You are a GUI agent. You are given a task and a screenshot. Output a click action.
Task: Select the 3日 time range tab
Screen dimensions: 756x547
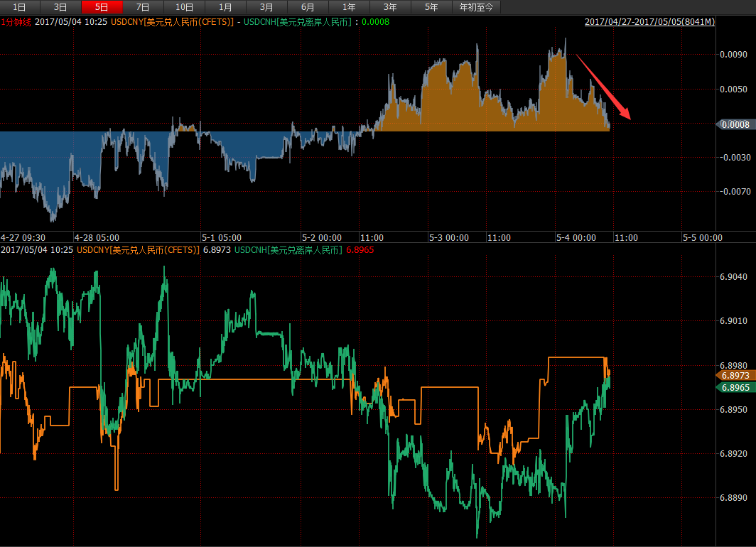coord(61,7)
